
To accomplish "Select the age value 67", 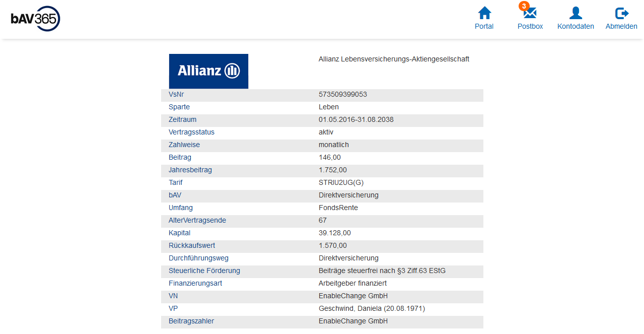I will [x=323, y=221].
